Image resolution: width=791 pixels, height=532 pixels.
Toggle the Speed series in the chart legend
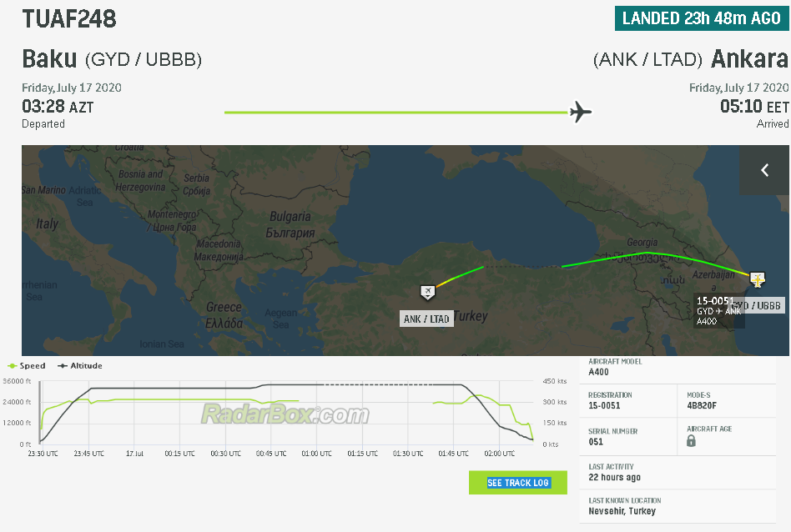tap(33, 366)
